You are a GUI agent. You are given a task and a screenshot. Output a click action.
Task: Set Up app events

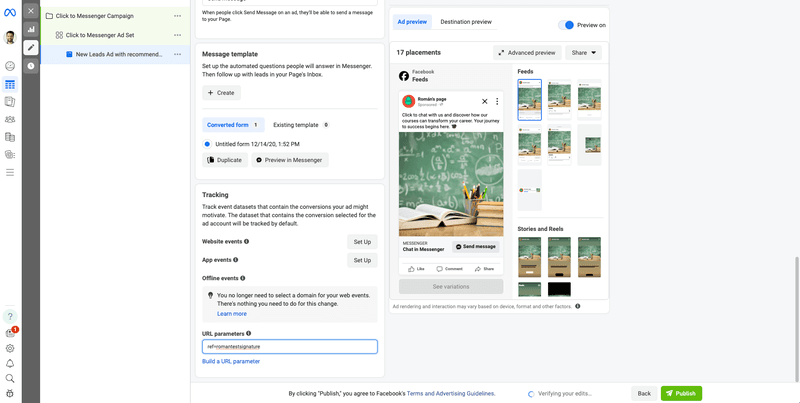point(362,260)
